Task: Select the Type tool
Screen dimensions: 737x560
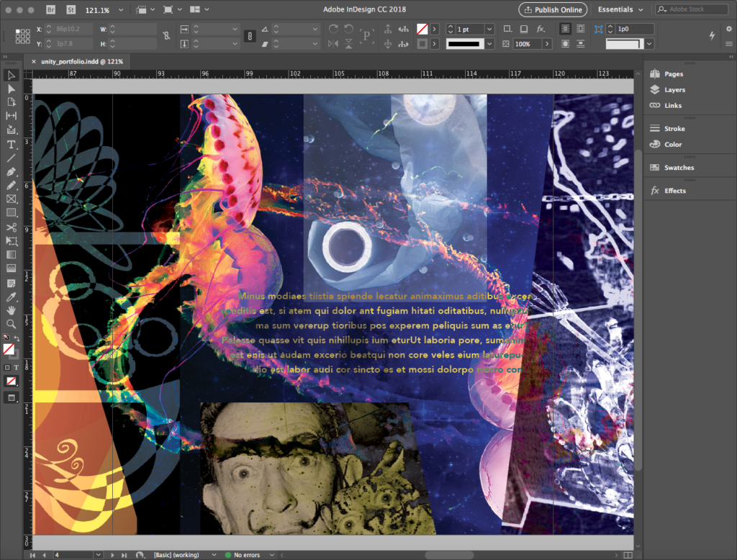Action: coord(12,145)
